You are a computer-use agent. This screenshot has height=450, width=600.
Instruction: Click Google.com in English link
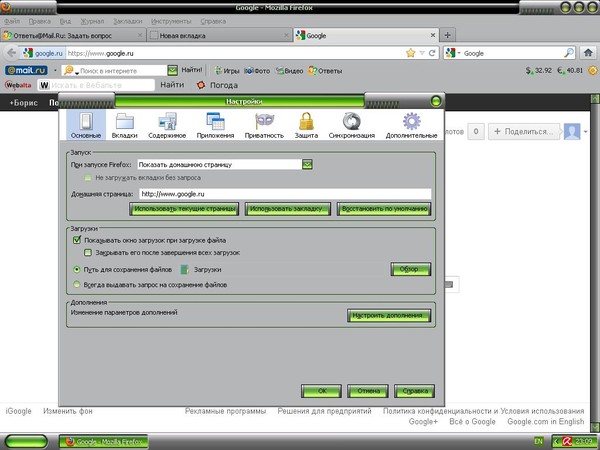click(546, 422)
